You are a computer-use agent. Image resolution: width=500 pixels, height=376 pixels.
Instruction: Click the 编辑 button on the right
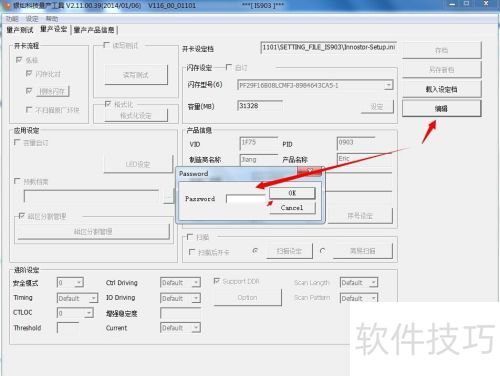(441, 109)
